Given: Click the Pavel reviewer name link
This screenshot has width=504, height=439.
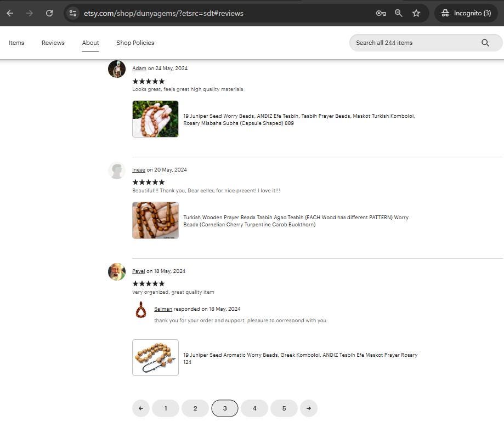Looking at the screenshot, I should (139, 271).
